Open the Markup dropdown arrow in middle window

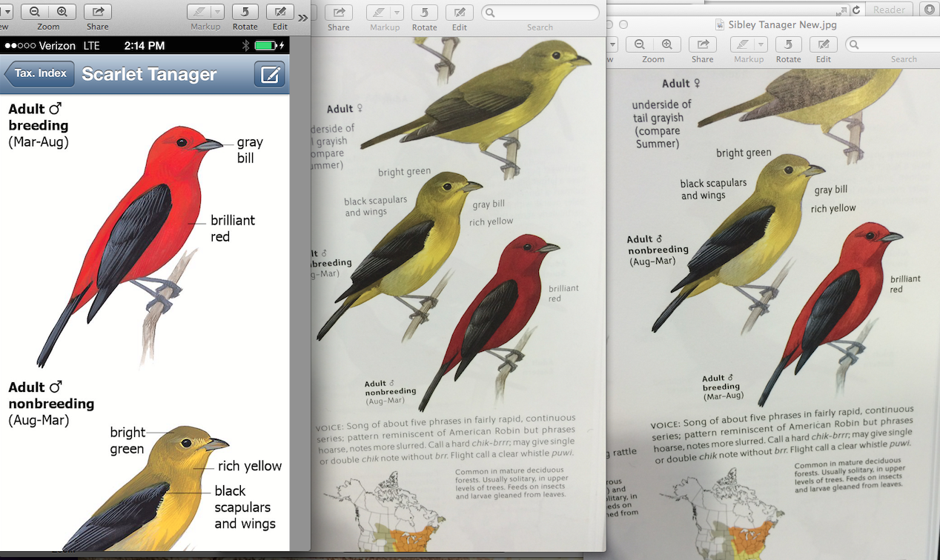(396, 13)
